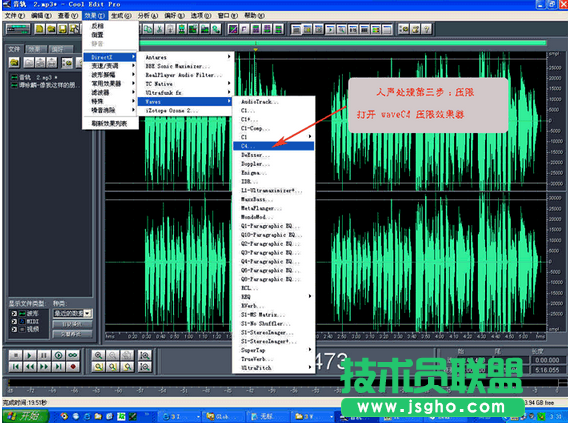
Task: Toggle the MIDI file type checkbox
Action: point(14,321)
